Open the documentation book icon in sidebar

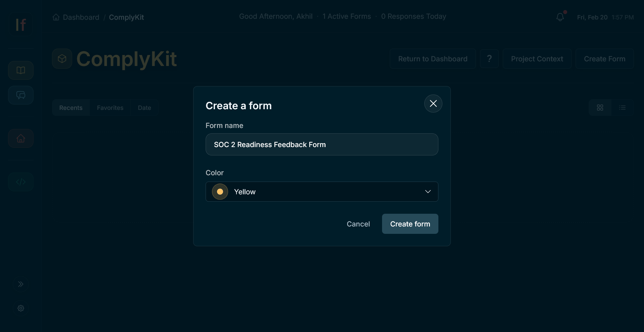click(x=20, y=70)
